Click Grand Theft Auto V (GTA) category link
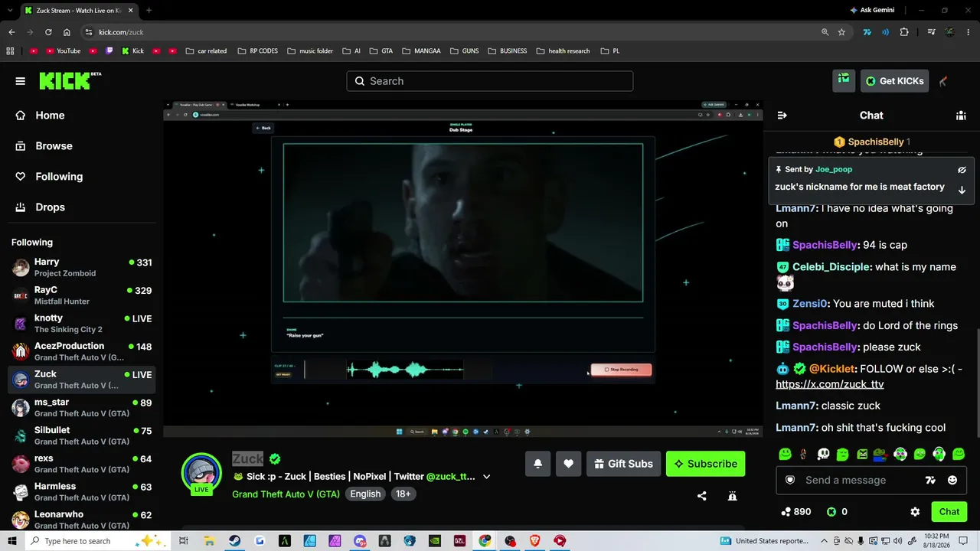 (286, 494)
